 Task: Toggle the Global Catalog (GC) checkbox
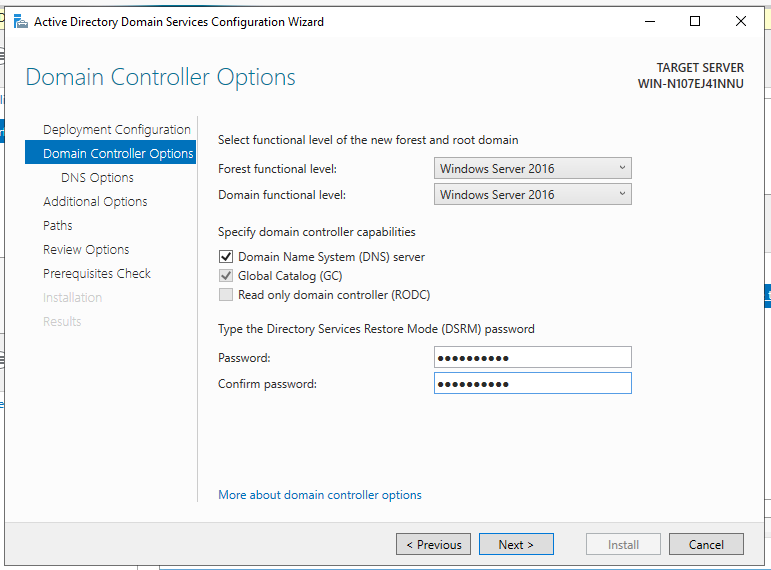click(226, 276)
